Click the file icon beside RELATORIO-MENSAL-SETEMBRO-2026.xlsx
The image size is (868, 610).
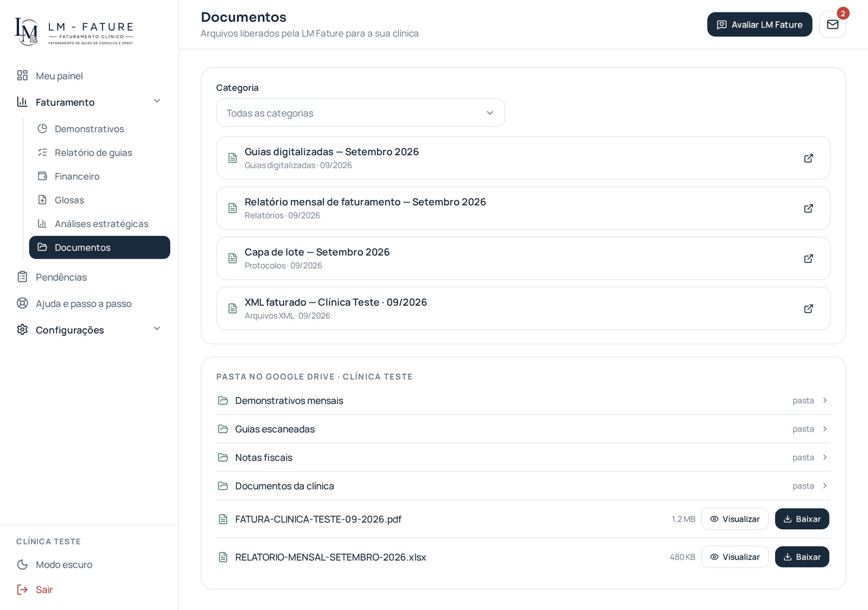click(x=223, y=557)
